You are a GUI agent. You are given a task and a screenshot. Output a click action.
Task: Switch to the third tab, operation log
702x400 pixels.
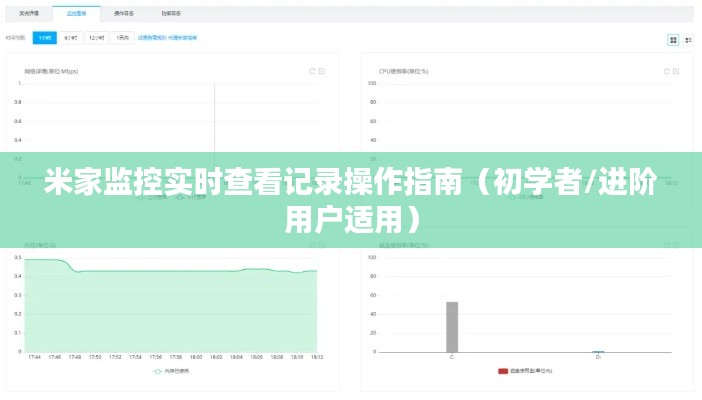pyautogui.click(x=124, y=13)
